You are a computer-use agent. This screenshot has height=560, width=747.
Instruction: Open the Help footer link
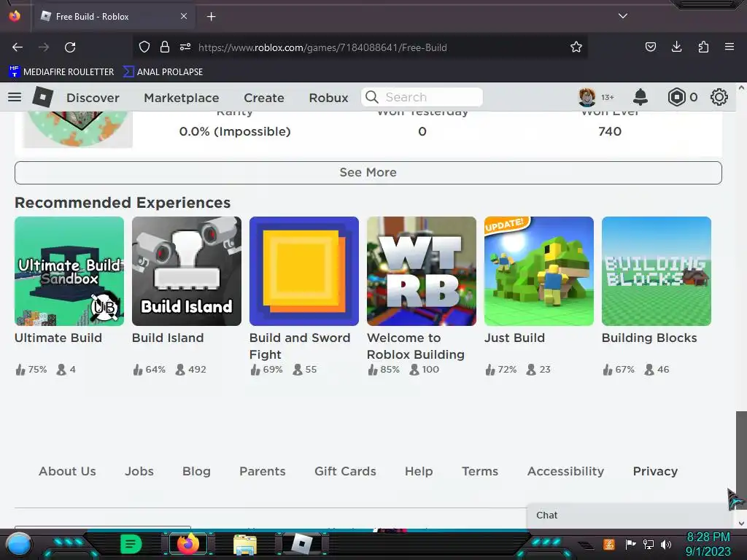click(x=419, y=471)
